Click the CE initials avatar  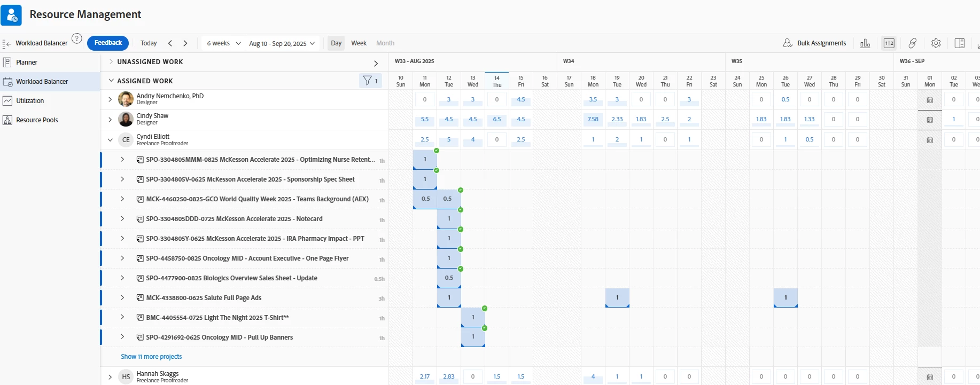pyautogui.click(x=126, y=140)
